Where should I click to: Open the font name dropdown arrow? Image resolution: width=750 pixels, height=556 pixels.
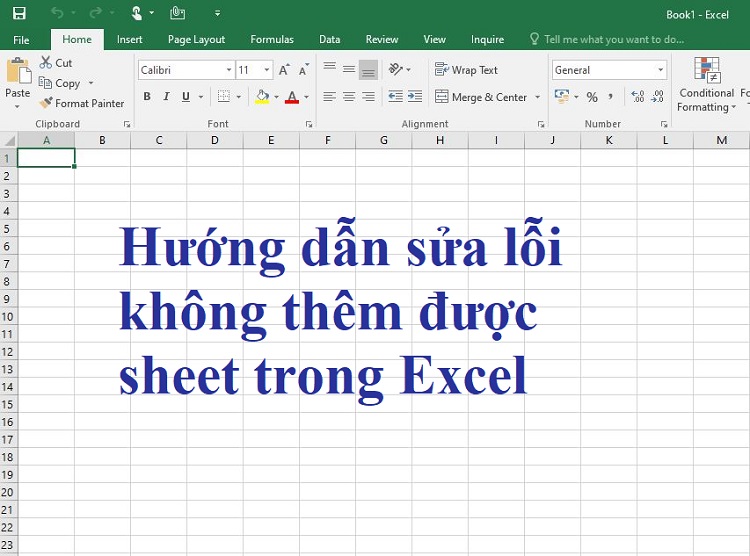229,70
